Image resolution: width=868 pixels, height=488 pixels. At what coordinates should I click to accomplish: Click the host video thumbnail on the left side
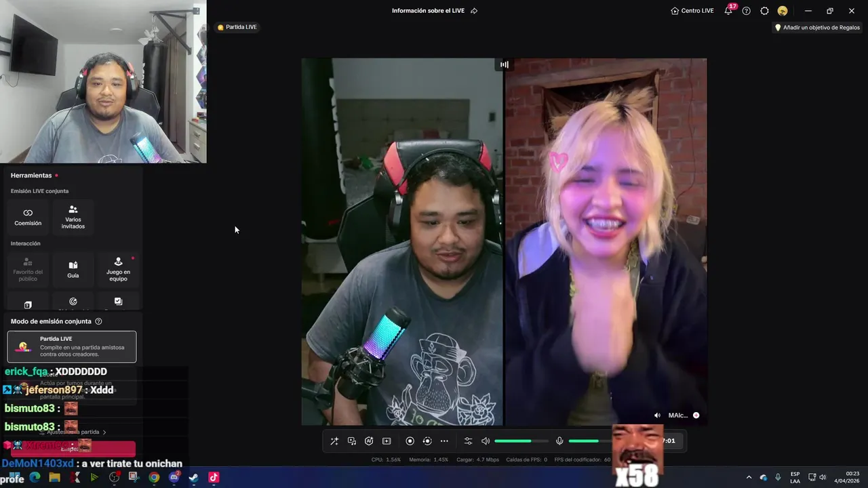click(402, 241)
